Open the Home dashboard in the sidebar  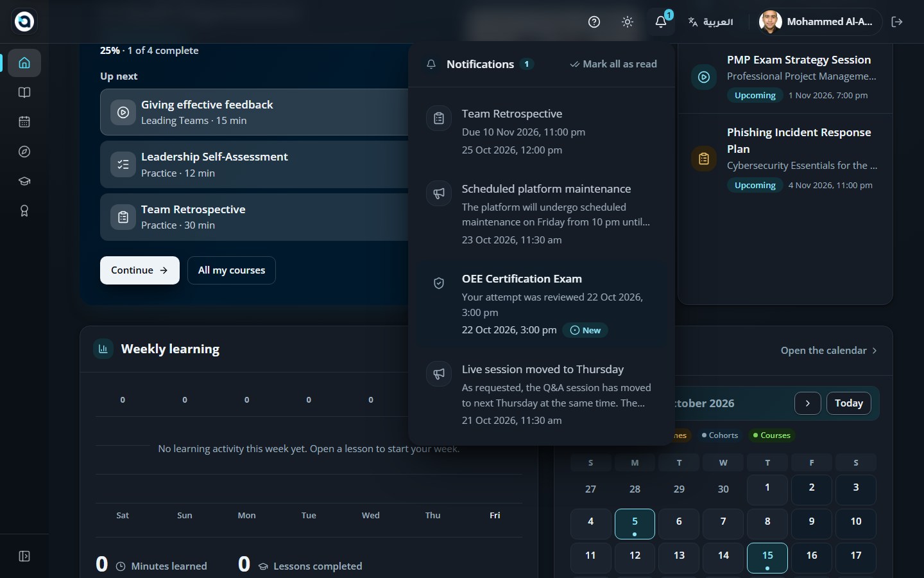[x=24, y=63]
